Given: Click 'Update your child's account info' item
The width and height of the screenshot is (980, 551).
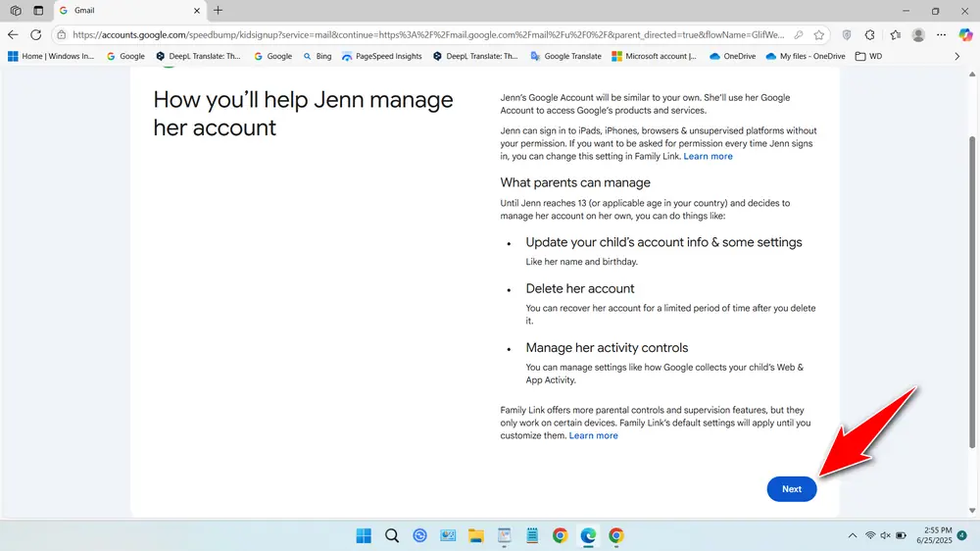Looking at the screenshot, I should click(x=663, y=243).
